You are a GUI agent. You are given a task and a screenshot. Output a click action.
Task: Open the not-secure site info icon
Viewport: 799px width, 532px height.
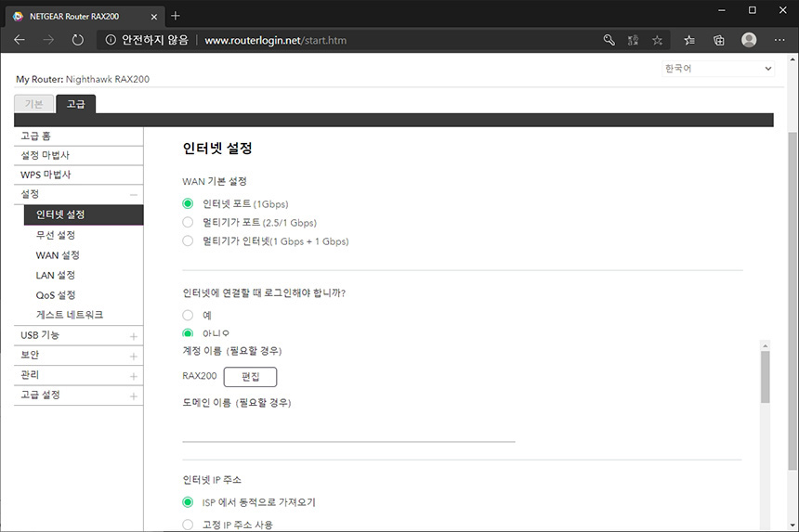(111, 40)
